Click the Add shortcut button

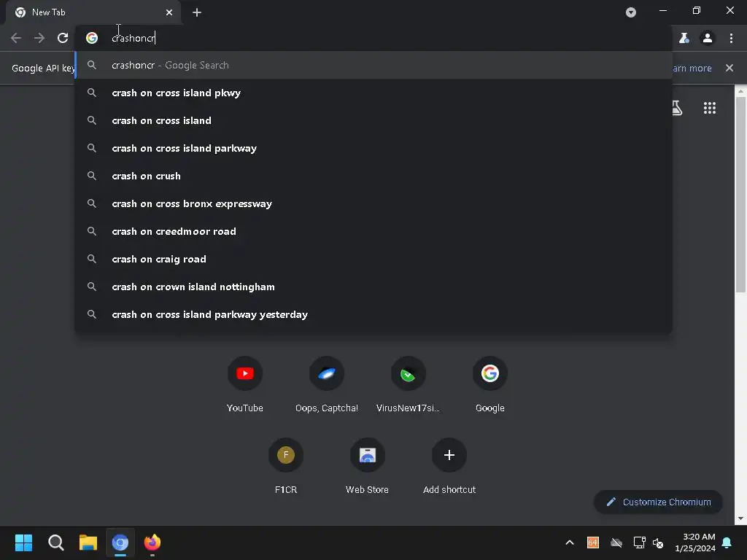pyautogui.click(x=449, y=466)
